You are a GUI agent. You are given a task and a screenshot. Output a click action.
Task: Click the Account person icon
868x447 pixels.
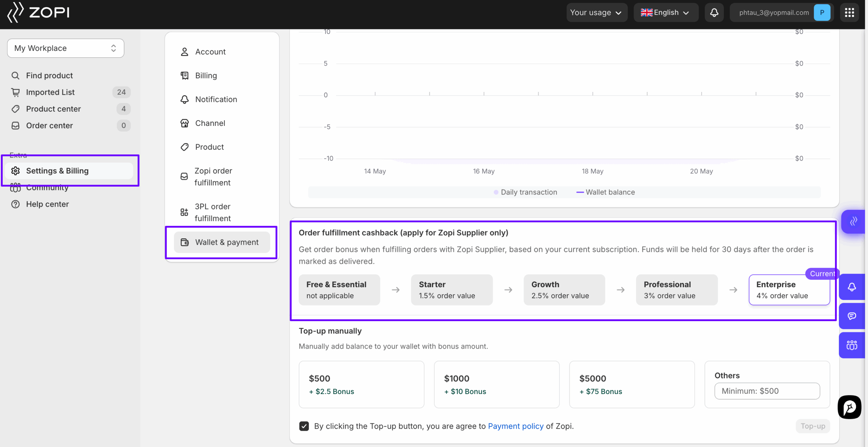click(184, 52)
